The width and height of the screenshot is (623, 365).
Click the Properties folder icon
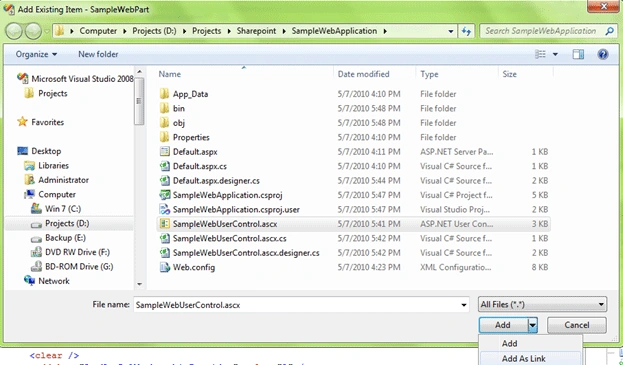[x=164, y=137]
